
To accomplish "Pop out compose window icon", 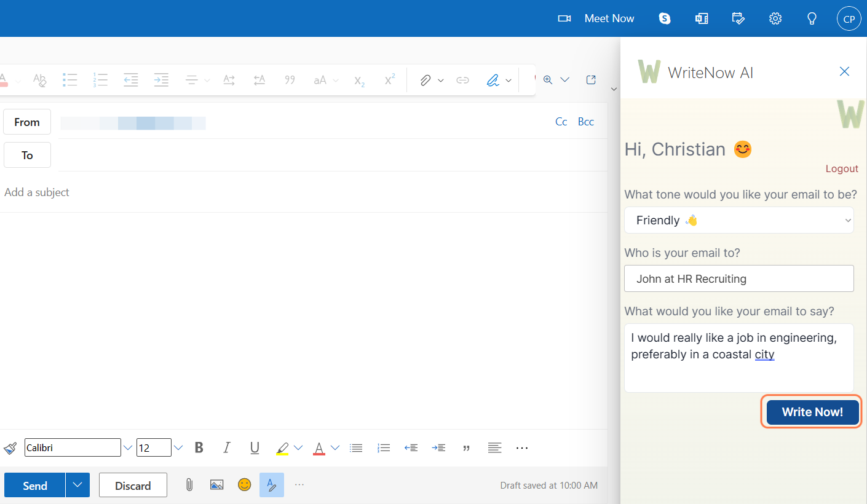I will (x=591, y=80).
